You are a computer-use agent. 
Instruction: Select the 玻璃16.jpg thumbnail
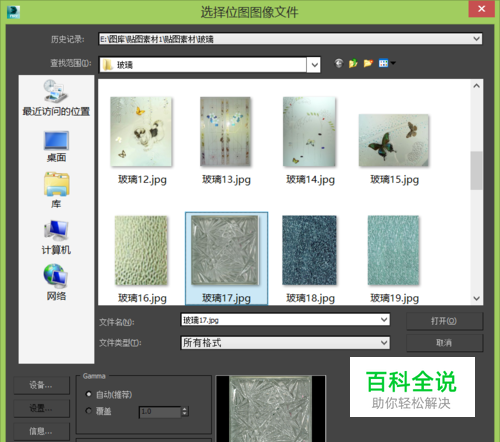click(x=141, y=250)
